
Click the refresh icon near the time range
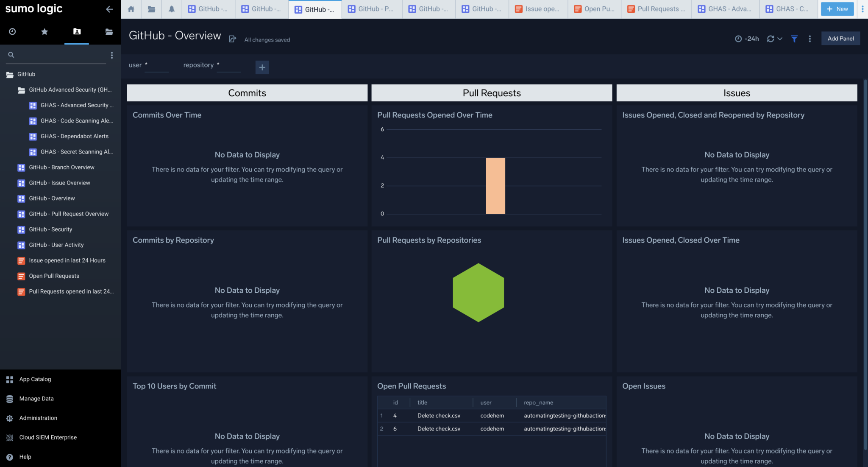tap(771, 39)
